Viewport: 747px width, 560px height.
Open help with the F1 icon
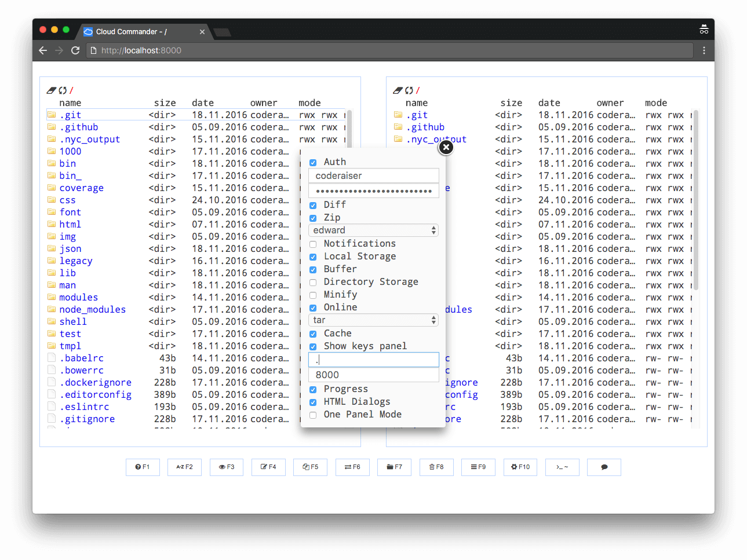coord(143,467)
